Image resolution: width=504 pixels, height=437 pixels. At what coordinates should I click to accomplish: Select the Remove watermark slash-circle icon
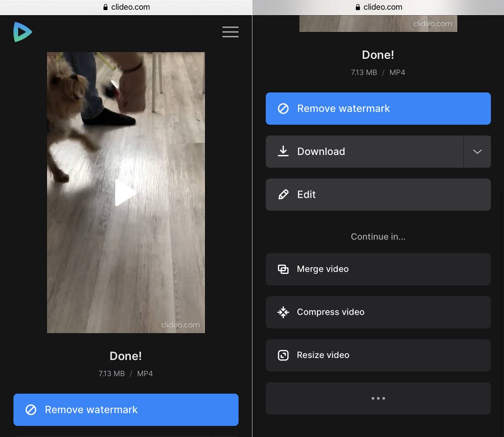click(x=283, y=108)
